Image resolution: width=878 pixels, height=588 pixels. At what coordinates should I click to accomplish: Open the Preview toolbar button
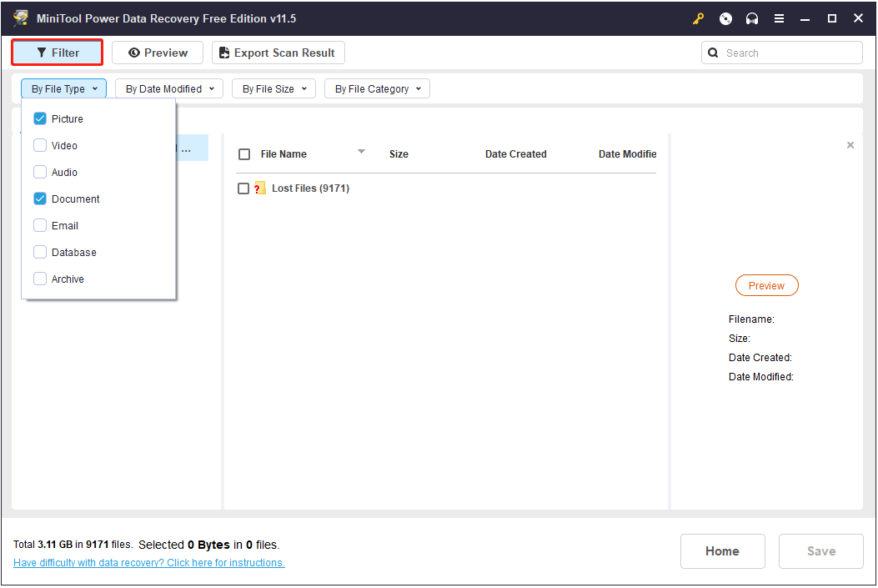point(158,53)
